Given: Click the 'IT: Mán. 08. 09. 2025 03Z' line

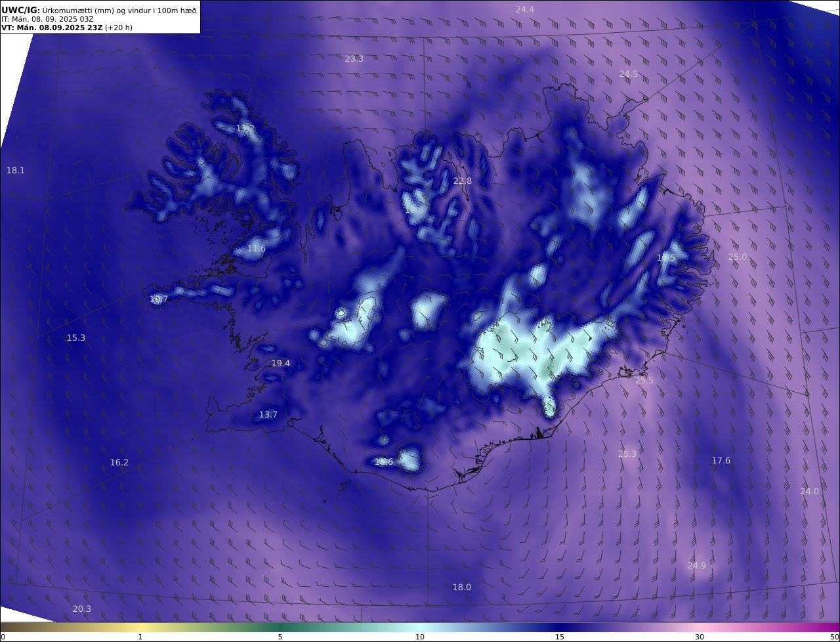Looking at the screenshot, I should point(47,19).
